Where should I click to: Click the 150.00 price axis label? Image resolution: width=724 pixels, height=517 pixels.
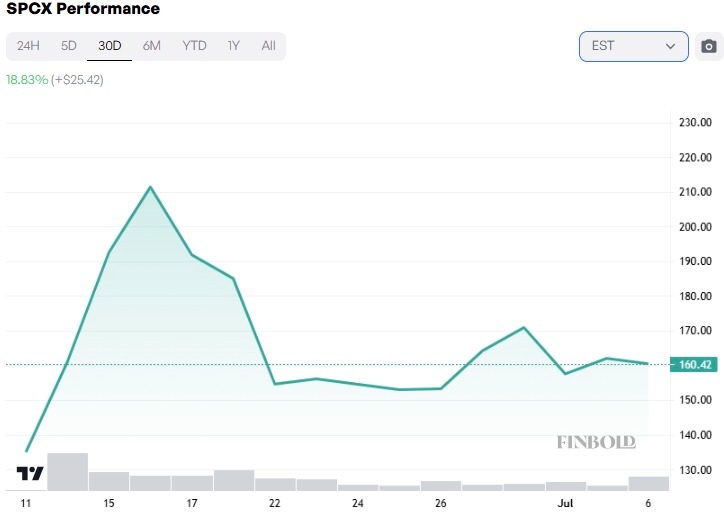point(695,400)
